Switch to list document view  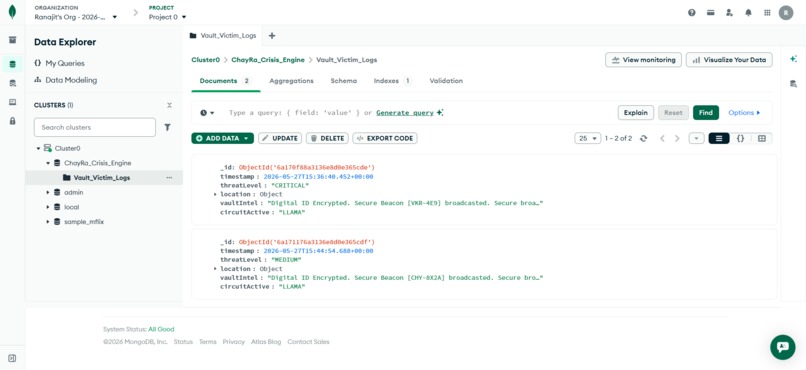(719, 138)
